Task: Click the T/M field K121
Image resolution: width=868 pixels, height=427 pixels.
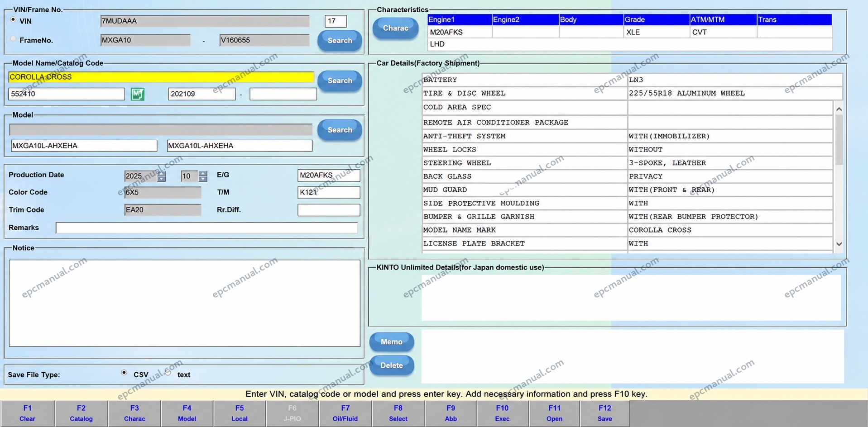Action: 329,193
